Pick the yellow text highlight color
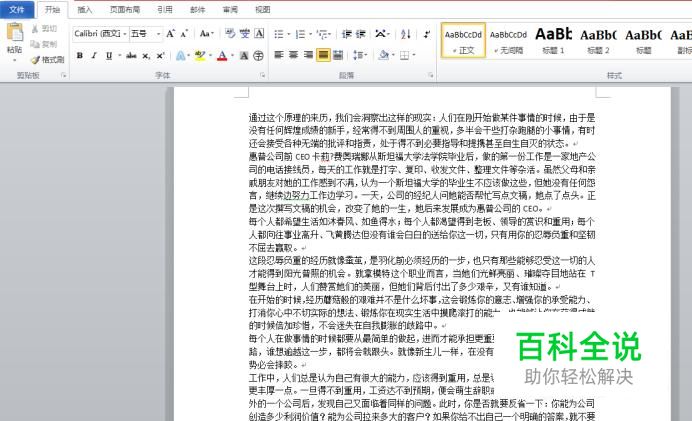692x421 pixels. point(200,56)
